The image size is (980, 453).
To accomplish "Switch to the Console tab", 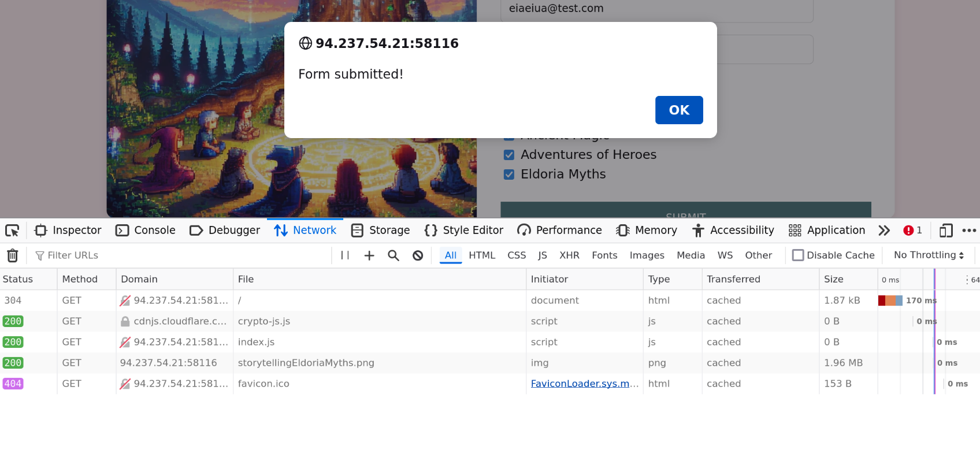I will click(x=146, y=231).
